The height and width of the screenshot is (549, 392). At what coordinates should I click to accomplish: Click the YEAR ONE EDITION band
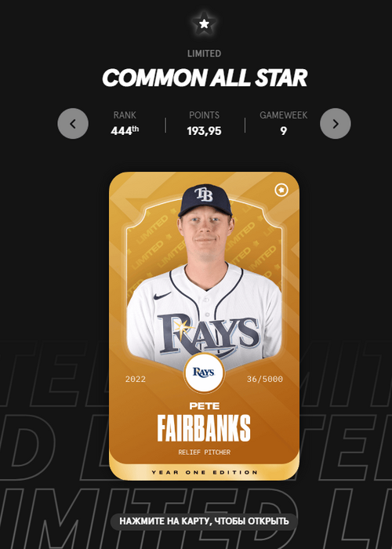[205, 472]
